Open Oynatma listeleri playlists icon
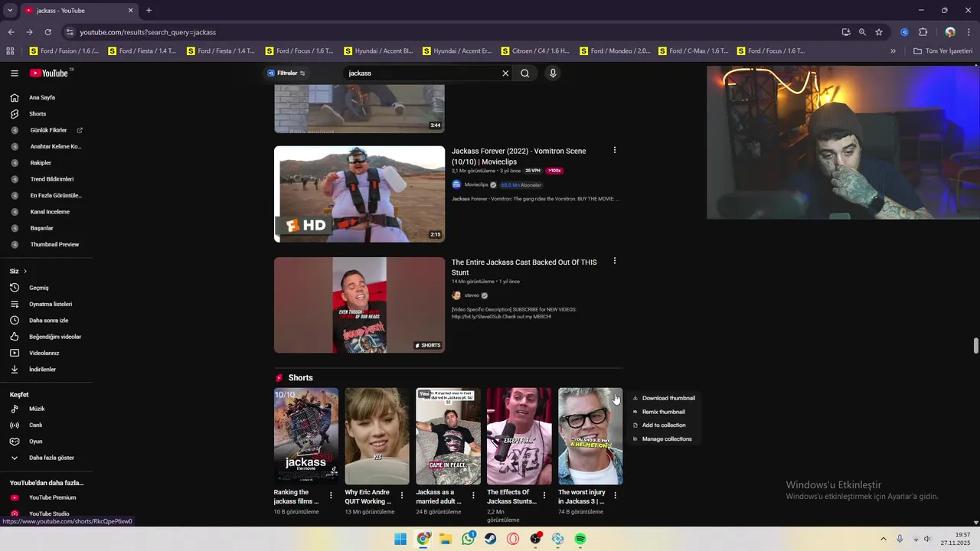The width and height of the screenshot is (980, 551). click(x=14, y=305)
